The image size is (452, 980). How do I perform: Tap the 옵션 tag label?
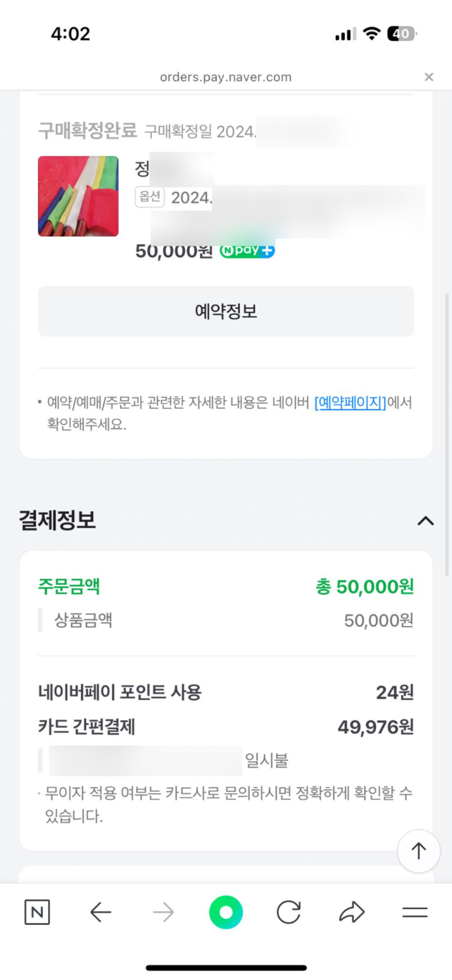pos(150,197)
